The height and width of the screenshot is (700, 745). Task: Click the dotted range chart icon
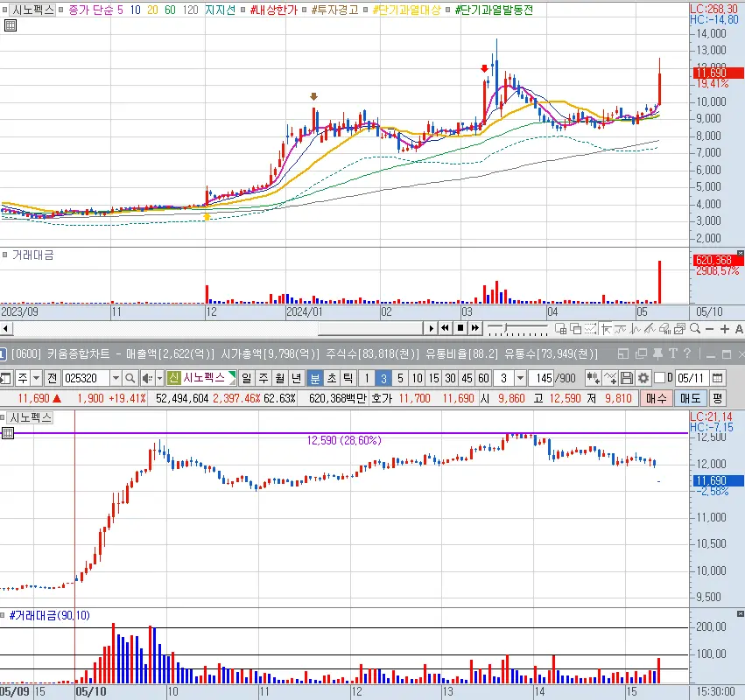pos(590,329)
